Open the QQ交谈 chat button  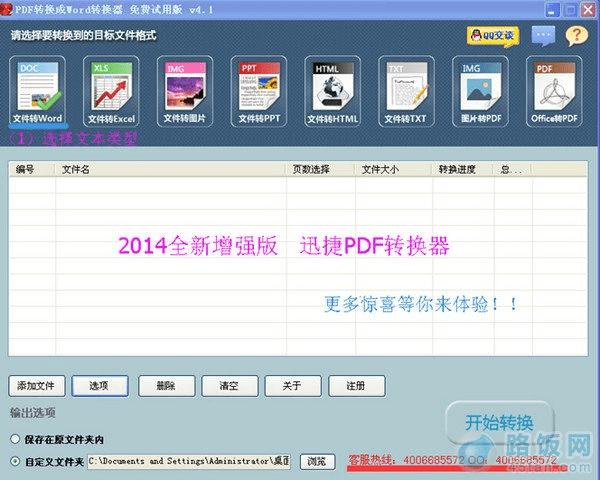pyautogui.click(x=493, y=36)
